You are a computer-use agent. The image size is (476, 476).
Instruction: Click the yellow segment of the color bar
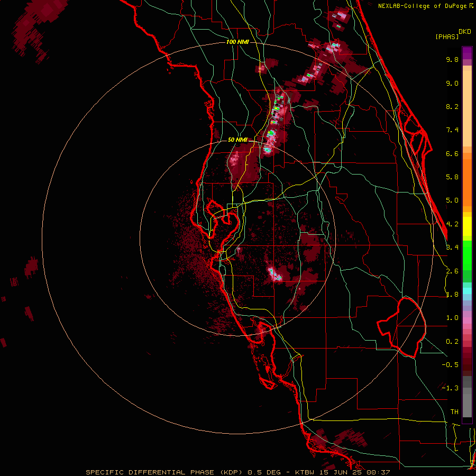tap(467, 226)
